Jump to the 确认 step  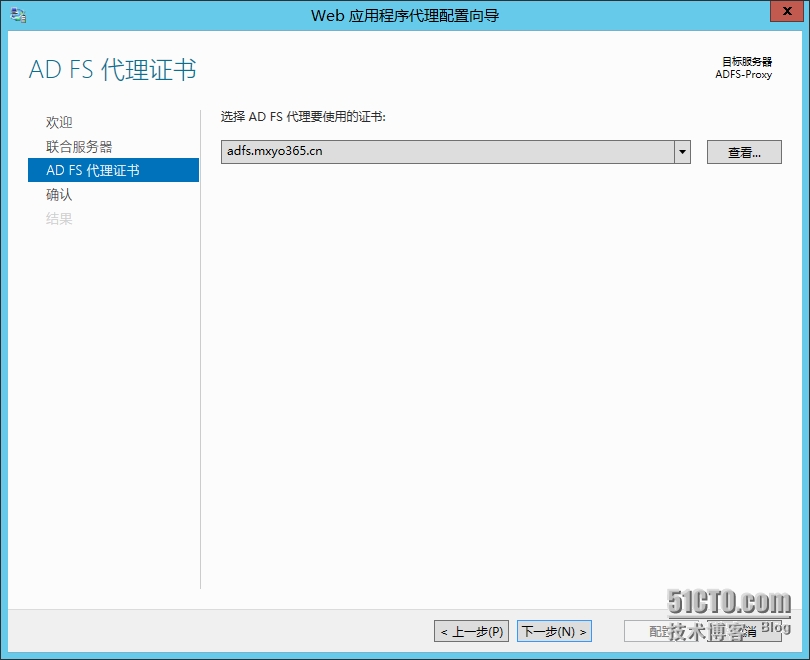point(59,194)
